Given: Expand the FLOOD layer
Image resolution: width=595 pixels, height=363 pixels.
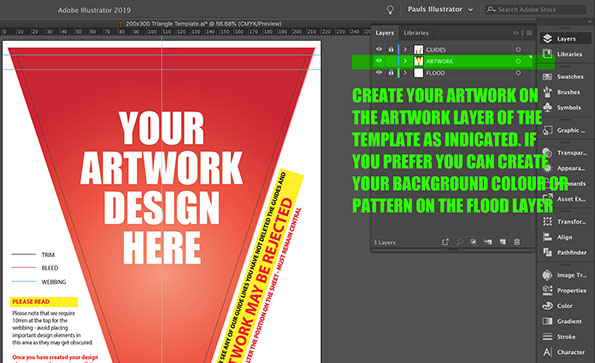Looking at the screenshot, I should [405, 72].
